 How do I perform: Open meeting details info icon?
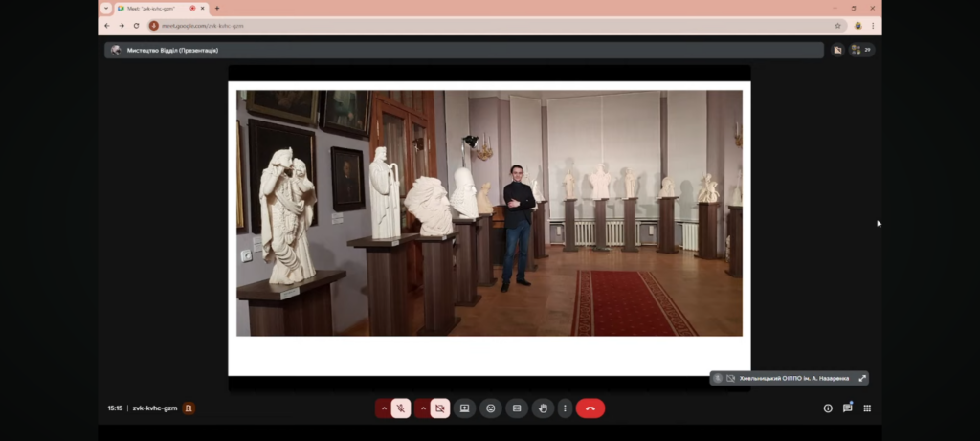(x=828, y=408)
